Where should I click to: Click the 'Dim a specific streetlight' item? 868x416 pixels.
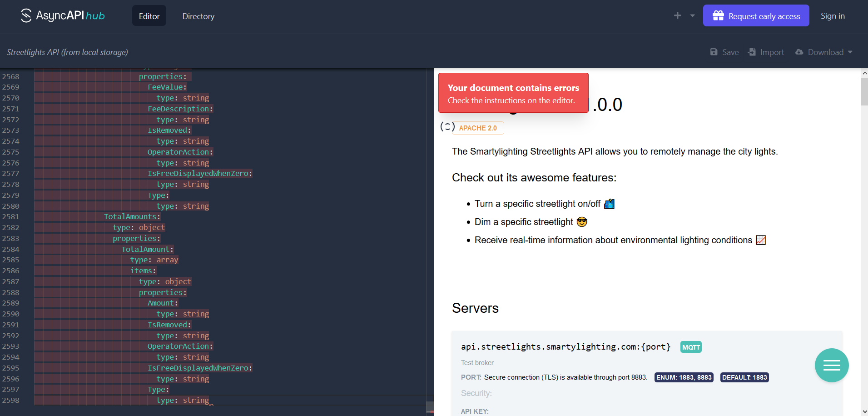coord(531,222)
